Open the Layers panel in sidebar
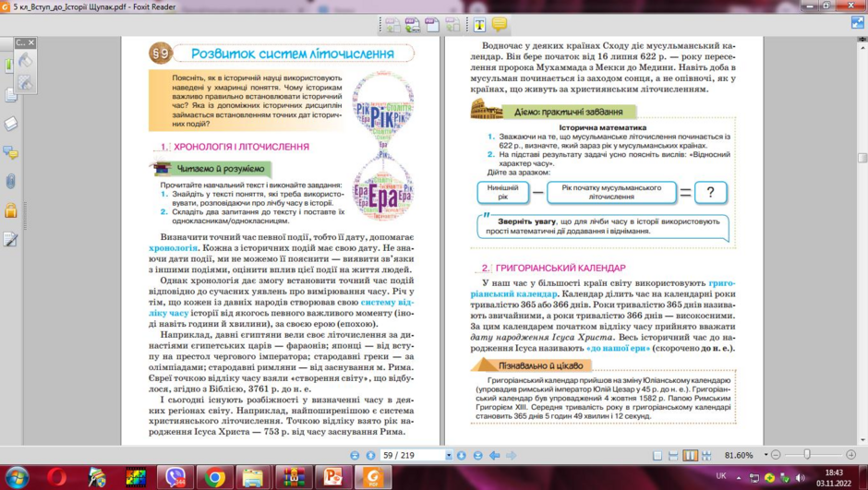The image size is (868, 490). pos(10,124)
